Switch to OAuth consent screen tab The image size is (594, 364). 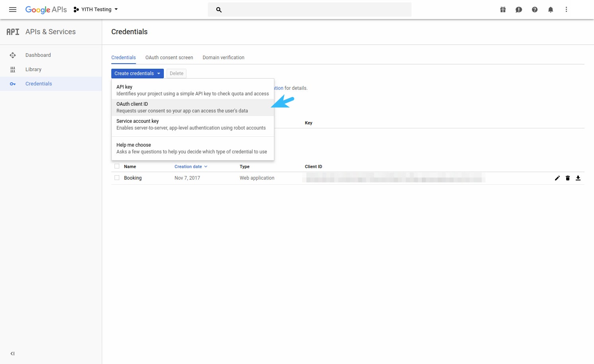169,58
